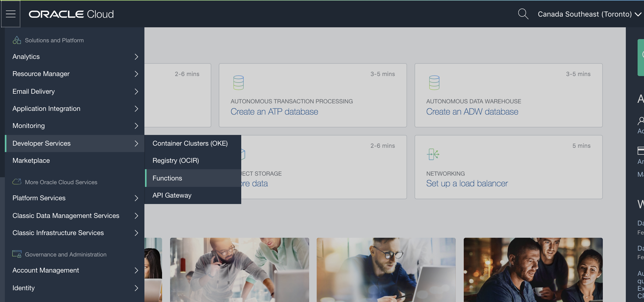
Task: Click the search magnifier icon
Action: 523,14
